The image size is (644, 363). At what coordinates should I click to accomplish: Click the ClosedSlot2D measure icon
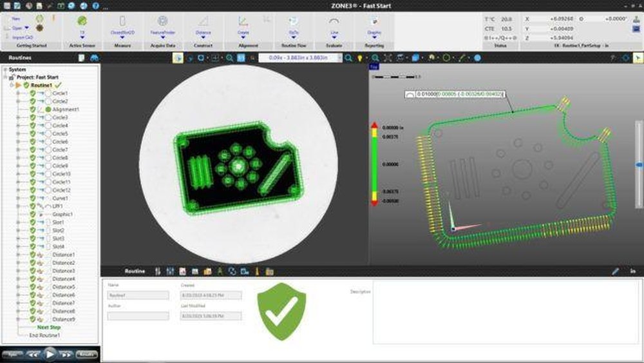(x=122, y=21)
